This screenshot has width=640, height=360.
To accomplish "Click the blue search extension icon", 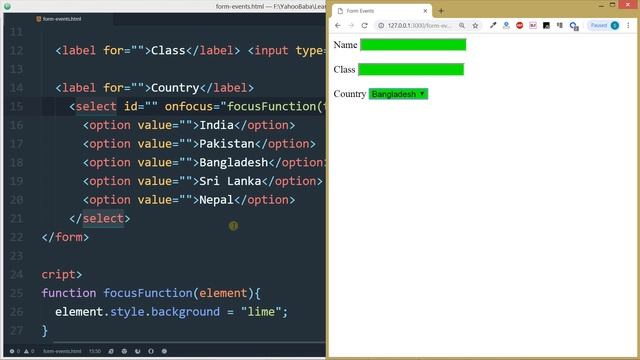I will [574, 26].
